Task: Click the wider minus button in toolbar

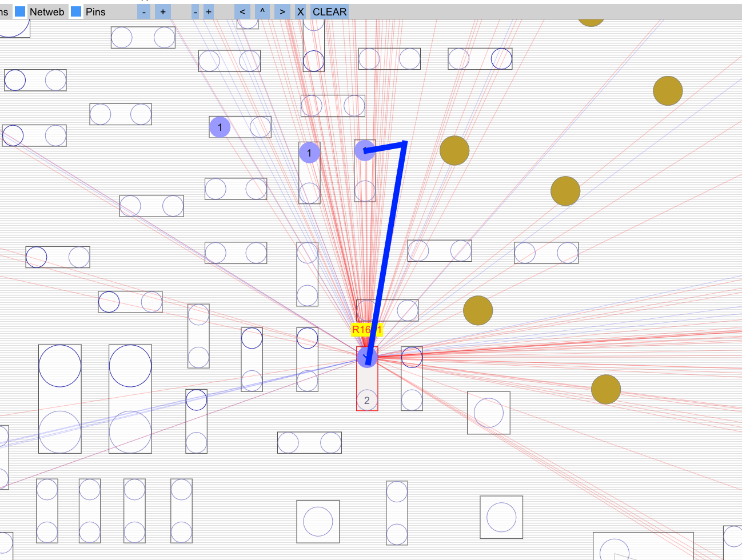Action: click(144, 12)
